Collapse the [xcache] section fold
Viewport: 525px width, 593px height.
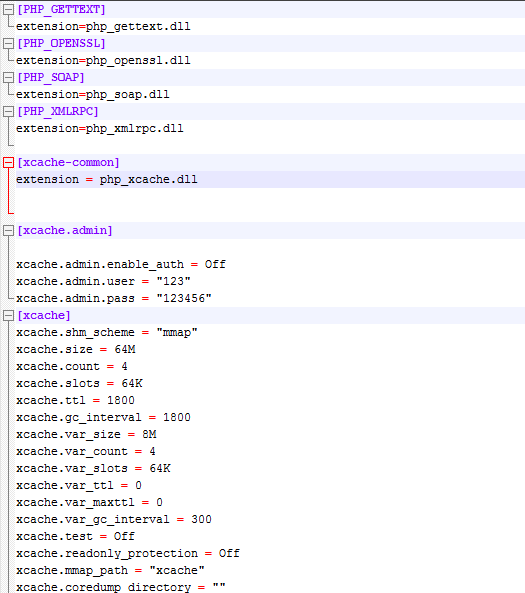8,316
